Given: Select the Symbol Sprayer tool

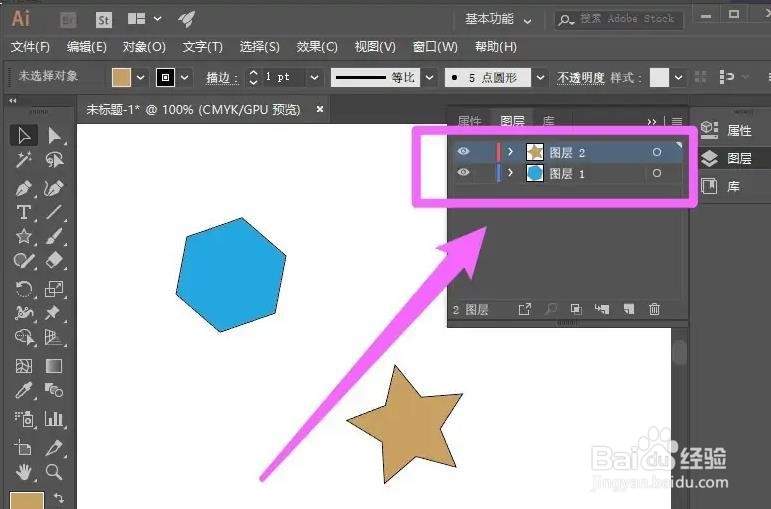Looking at the screenshot, I should tap(24, 419).
